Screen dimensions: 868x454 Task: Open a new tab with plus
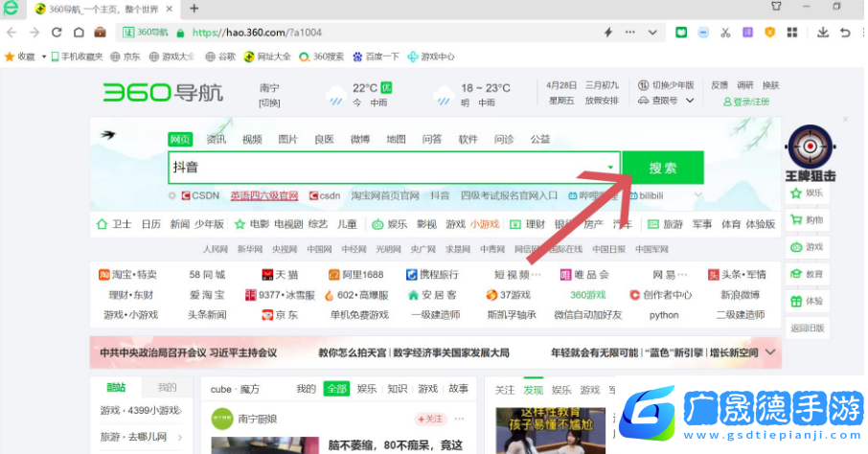point(194,9)
